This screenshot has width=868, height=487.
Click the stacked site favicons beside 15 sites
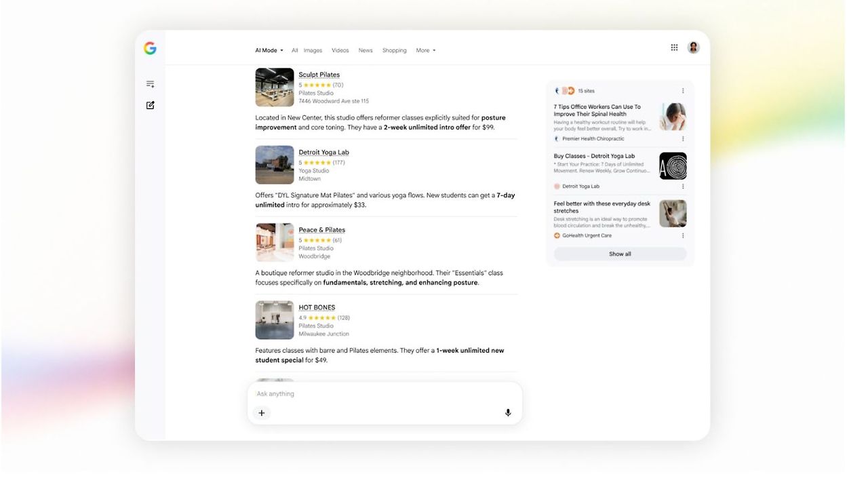point(564,90)
